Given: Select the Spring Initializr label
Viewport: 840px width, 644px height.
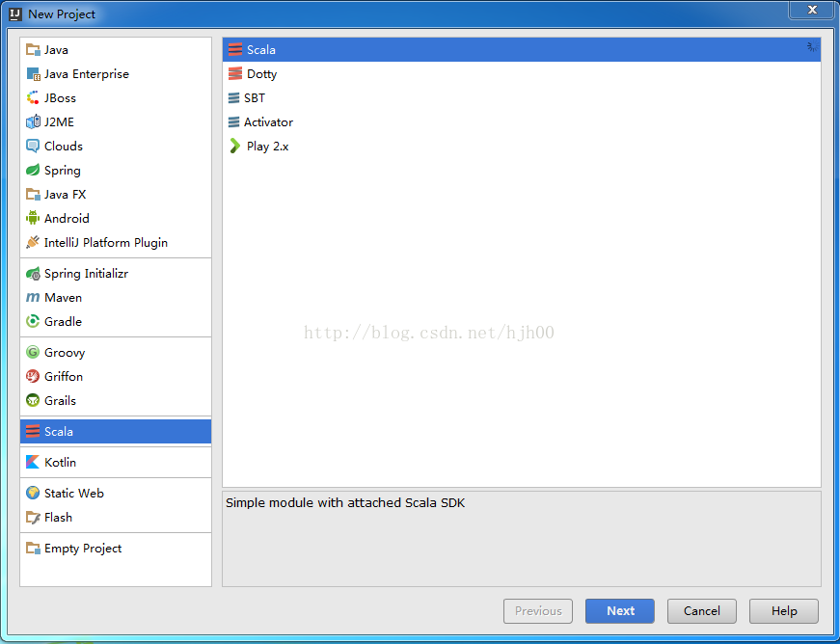Looking at the screenshot, I should point(86,274).
